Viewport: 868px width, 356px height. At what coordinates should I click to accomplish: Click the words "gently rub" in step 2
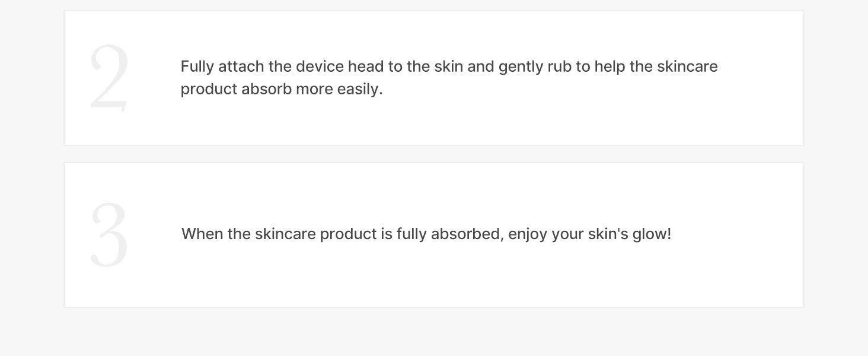[535, 66]
